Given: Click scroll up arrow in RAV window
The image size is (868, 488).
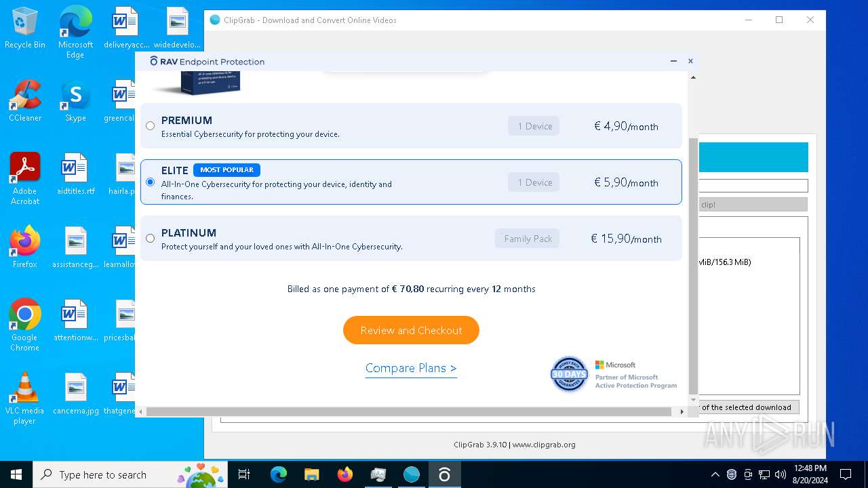Looking at the screenshot, I should click(x=693, y=77).
